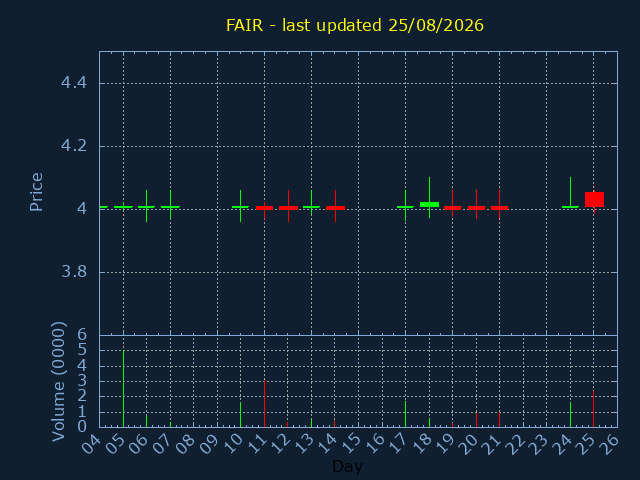The image size is (640, 480).
Task: Select the red candlestick on day 14
Action: pos(336,206)
